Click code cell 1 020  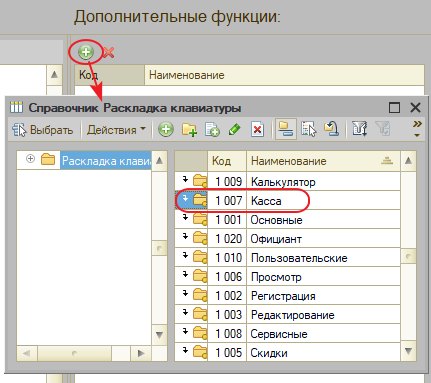pos(228,239)
